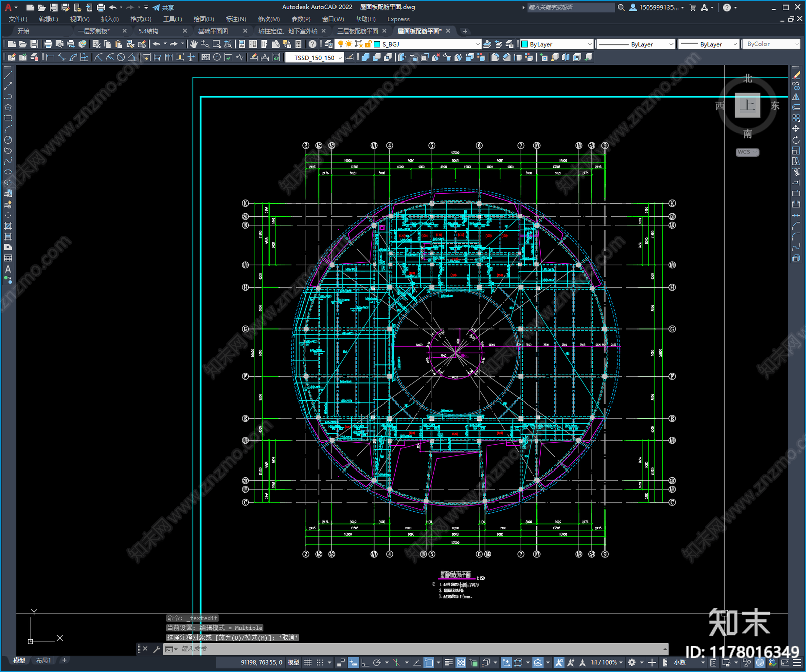The image size is (806, 672).
Task: Toggle dynamic input in status bar
Action: pos(353,662)
